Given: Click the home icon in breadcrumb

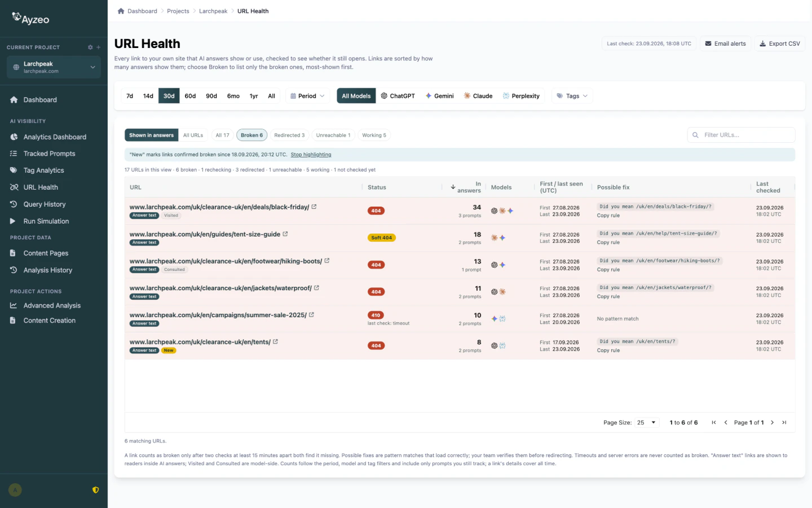Looking at the screenshot, I should 121,11.
